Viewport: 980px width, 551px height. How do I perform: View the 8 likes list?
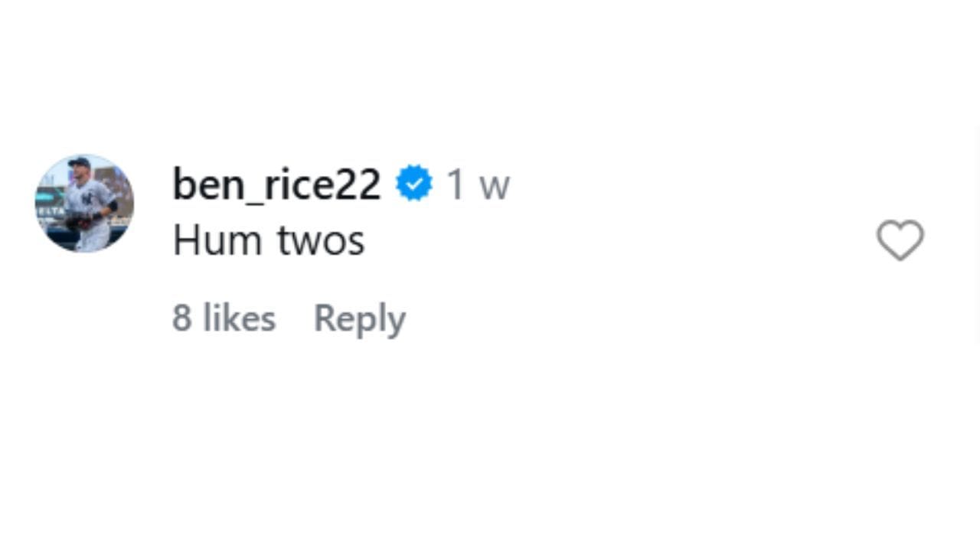(x=224, y=318)
